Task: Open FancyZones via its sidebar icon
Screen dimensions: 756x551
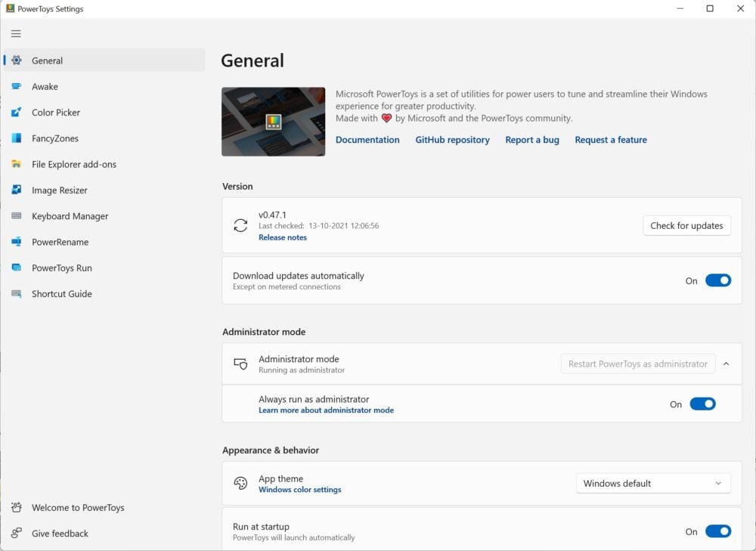Action: click(x=17, y=138)
